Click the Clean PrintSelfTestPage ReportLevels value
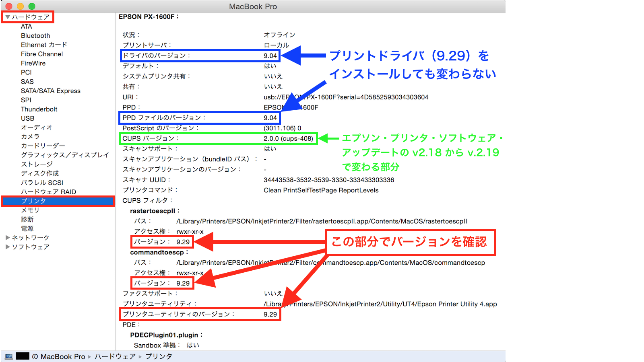644x362 pixels. pos(321,190)
